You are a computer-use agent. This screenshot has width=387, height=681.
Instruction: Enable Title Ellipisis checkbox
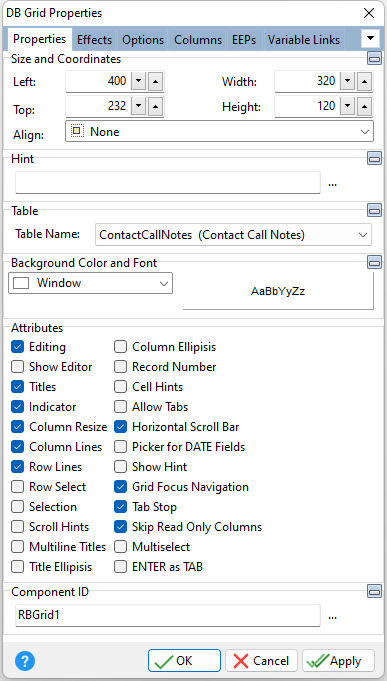click(17, 567)
